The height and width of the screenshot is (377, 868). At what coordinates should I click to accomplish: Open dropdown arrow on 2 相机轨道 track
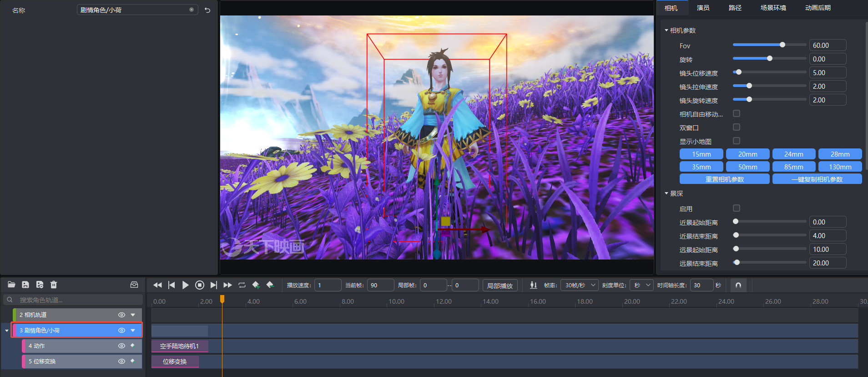click(133, 315)
